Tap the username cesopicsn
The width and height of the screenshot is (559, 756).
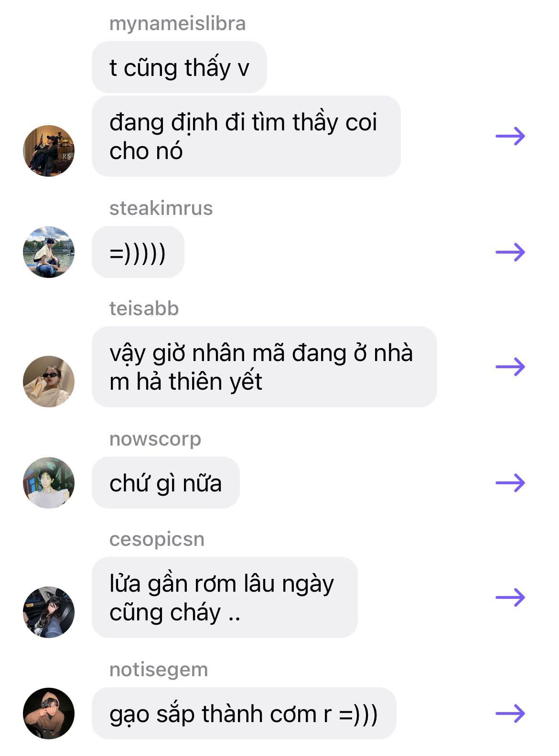(157, 540)
